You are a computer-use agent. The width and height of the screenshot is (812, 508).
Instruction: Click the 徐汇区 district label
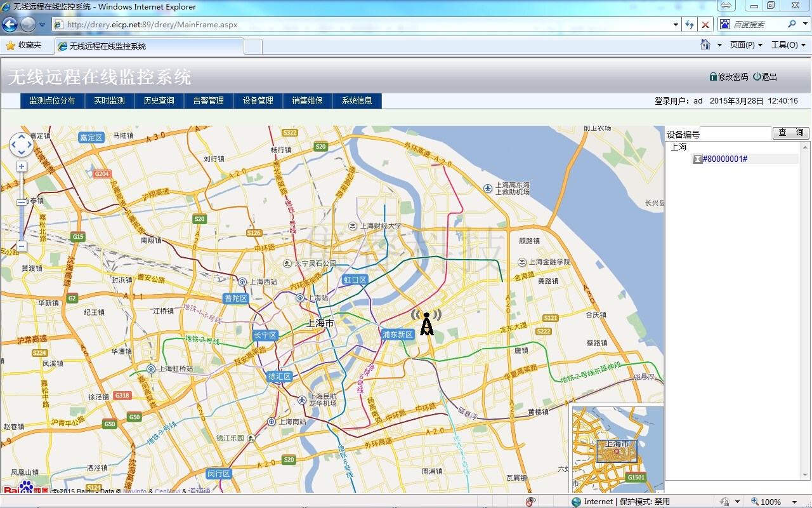click(x=280, y=377)
